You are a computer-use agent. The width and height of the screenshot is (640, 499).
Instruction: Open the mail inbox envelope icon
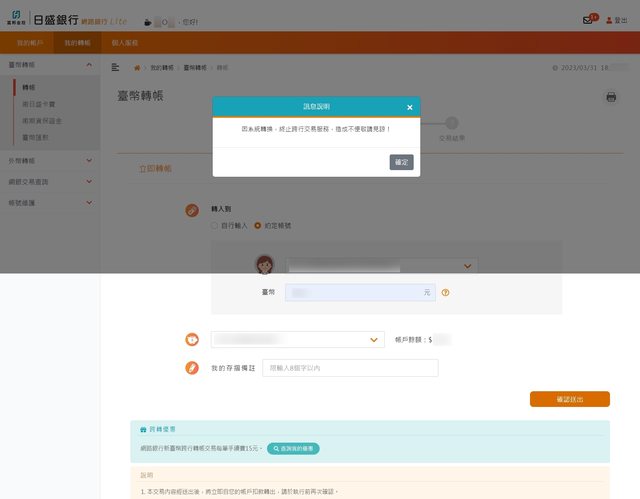tap(588, 20)
